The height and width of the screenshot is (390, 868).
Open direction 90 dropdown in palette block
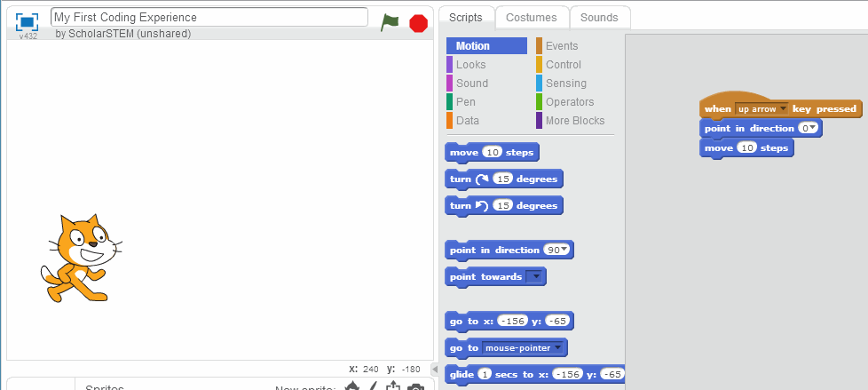564,250
